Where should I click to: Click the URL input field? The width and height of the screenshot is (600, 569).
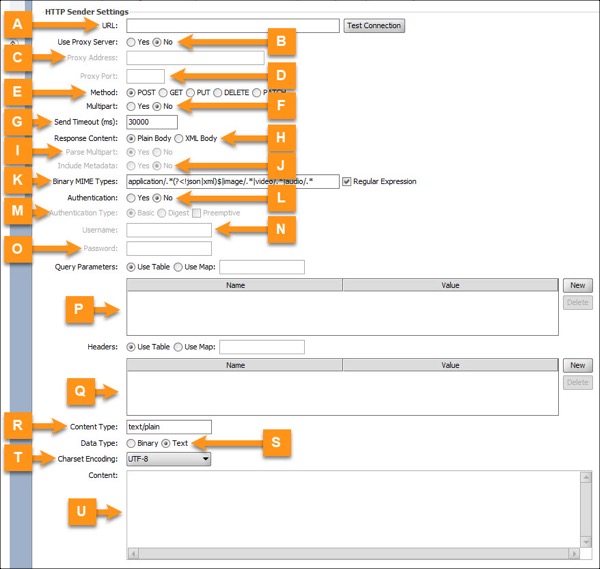pos(232,26)
